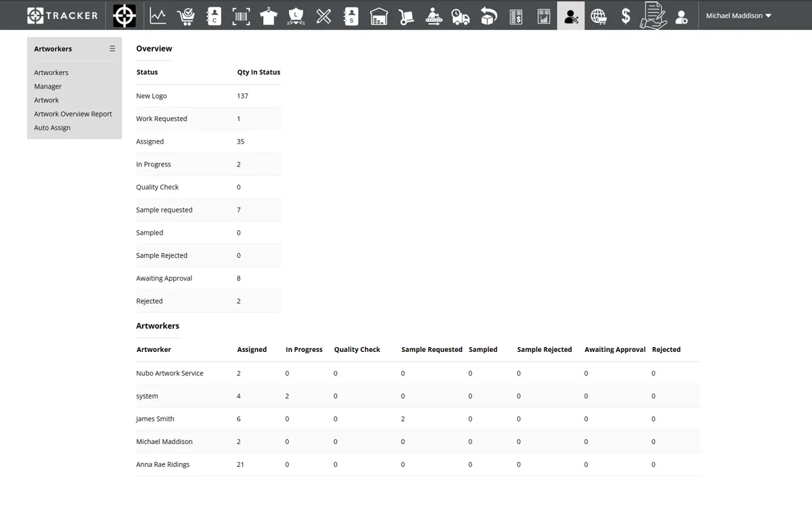The width and height of the screenshot is (812, 511).
Task: Click the Tracker logo in the header
Action: pos(62,15)
